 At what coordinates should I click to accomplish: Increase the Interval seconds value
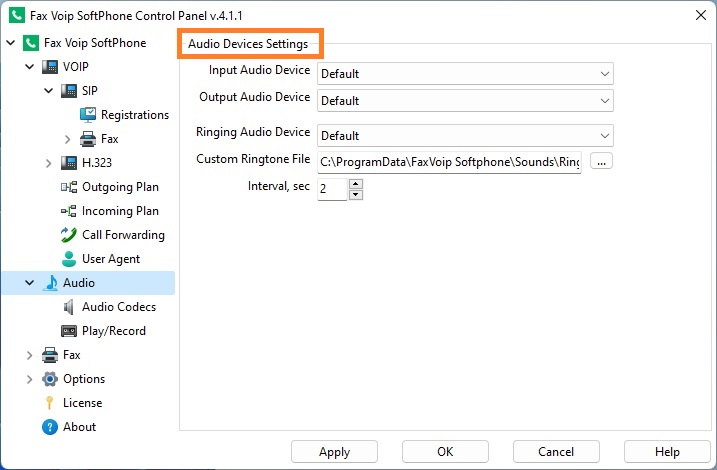(x=356, y=184)
